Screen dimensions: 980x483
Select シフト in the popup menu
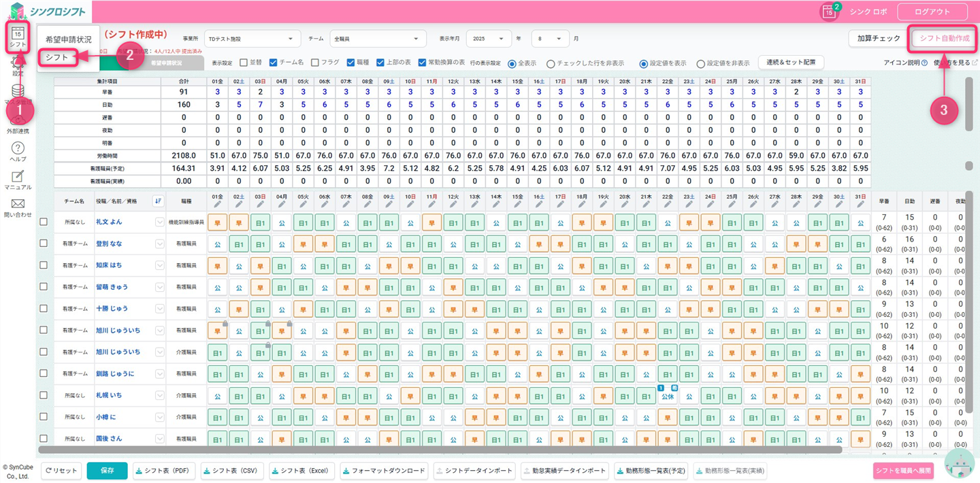[57, 57]
